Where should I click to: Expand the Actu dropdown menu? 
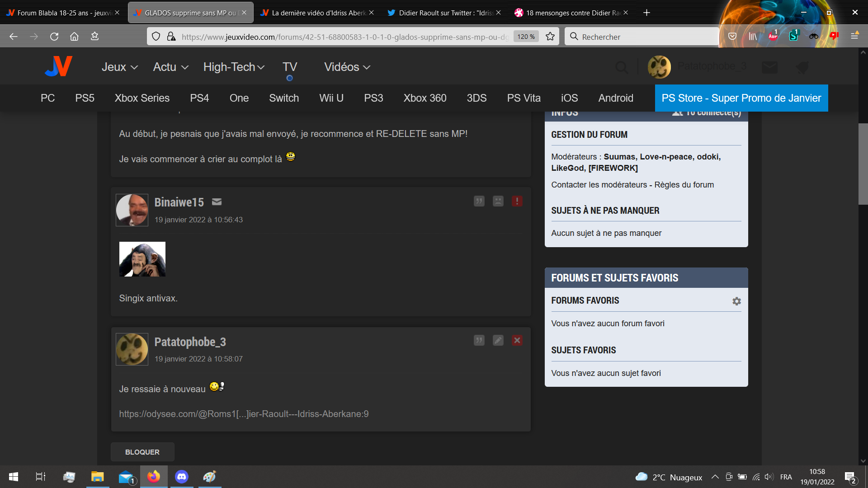pyautogui.click(x=170, y=67)
